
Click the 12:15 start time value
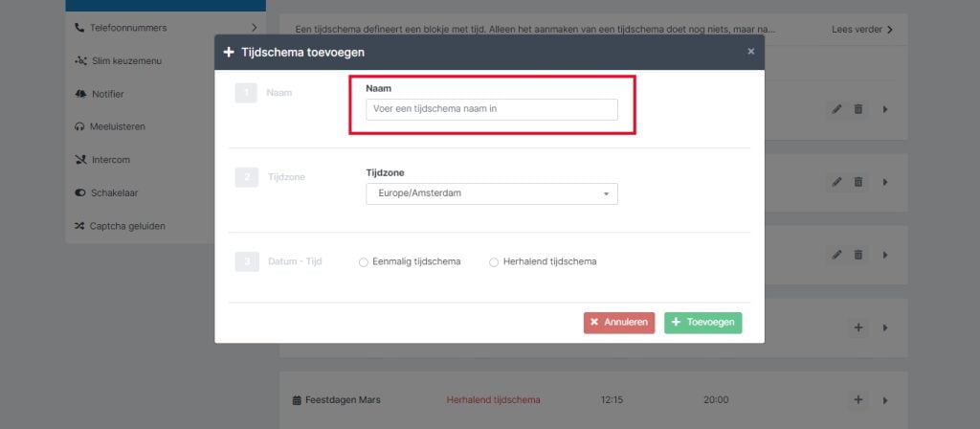click(612, 400)
